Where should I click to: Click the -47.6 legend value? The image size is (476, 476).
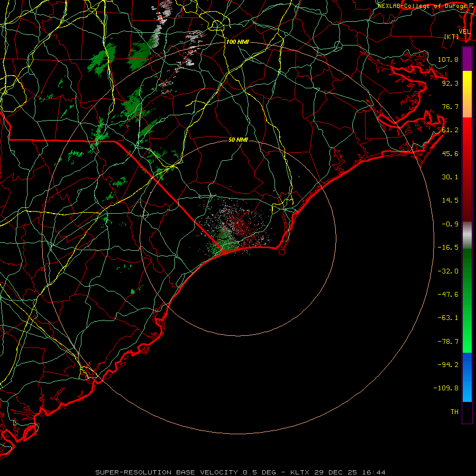point(448,295)
